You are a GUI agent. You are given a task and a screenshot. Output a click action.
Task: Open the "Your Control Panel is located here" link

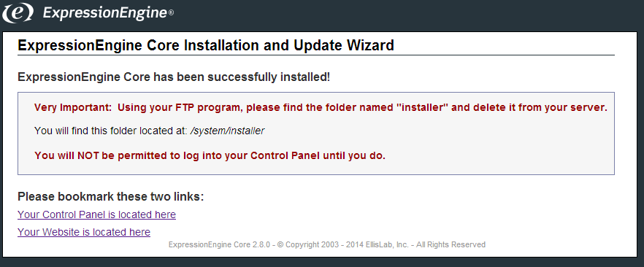[x=96, y=214]
